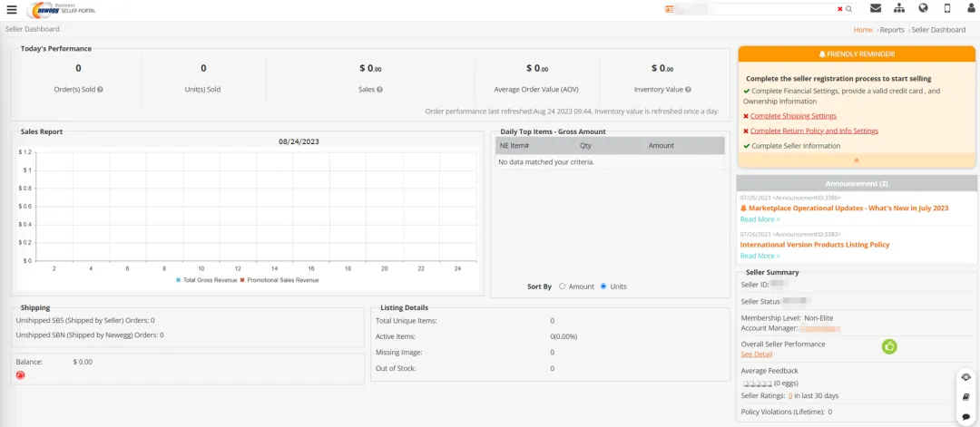This screenshot has height=427, width=980.
Task: Click help icon next to Sales
Action: tap(379, 89)
